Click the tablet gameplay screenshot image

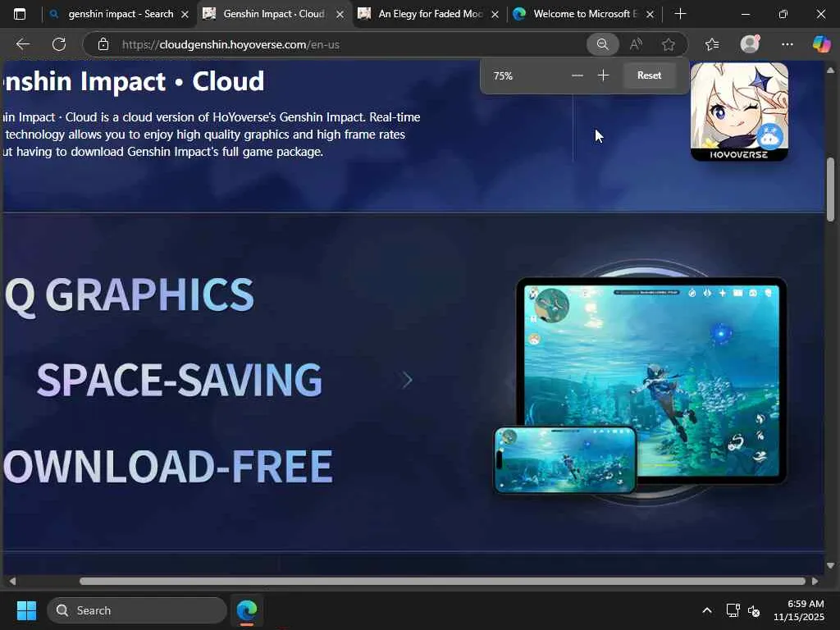pos(651,381)
